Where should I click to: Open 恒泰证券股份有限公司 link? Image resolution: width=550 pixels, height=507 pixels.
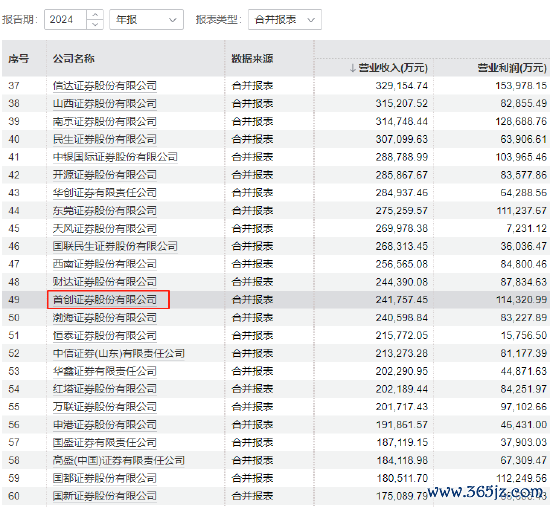point(105,335)
